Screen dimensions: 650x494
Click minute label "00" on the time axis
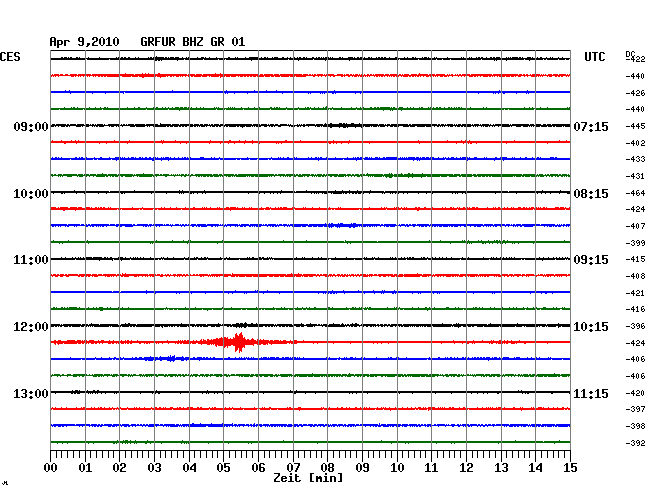coord(51,468)
